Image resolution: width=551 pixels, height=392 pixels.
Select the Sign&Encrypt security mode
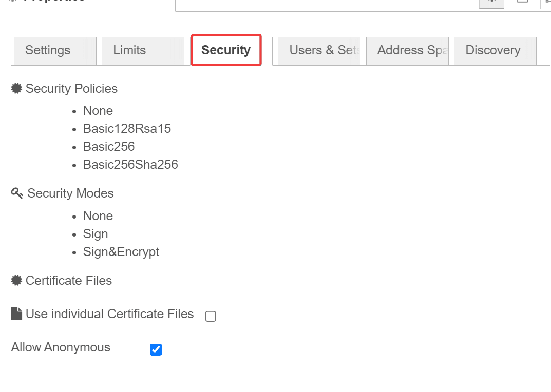[121, 251]
